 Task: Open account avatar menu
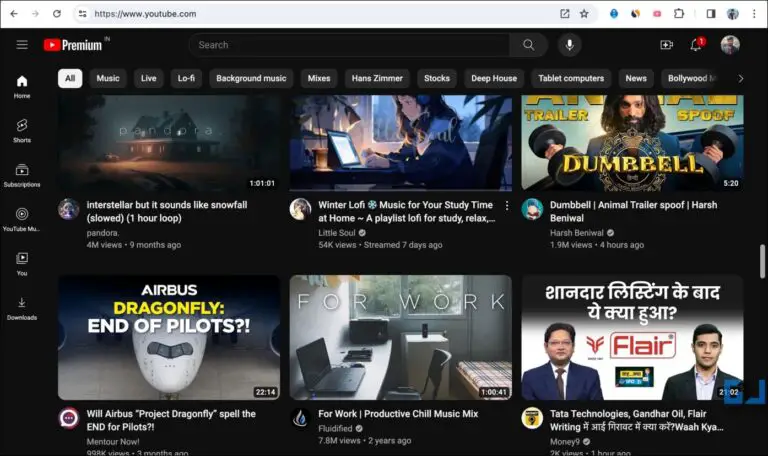(730, 45)
